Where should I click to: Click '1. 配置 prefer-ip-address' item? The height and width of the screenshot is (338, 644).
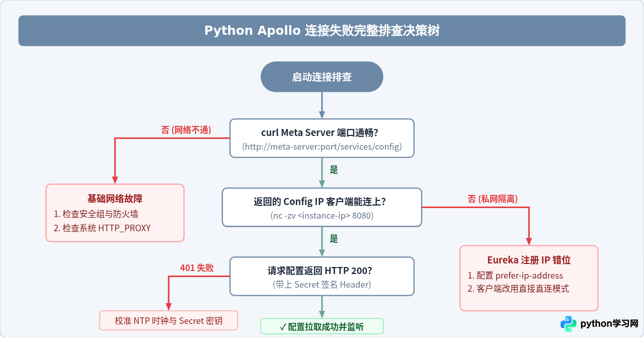[x=515, y=276]
